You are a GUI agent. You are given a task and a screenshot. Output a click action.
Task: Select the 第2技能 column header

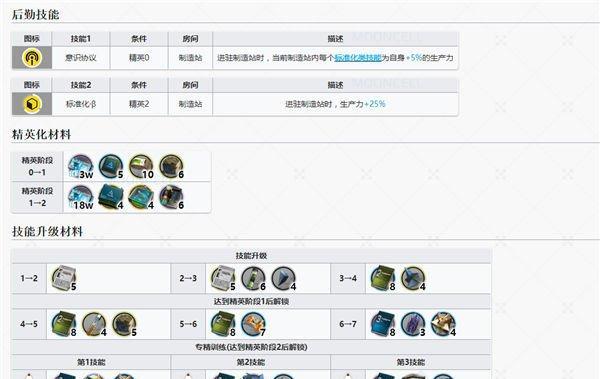251,362
